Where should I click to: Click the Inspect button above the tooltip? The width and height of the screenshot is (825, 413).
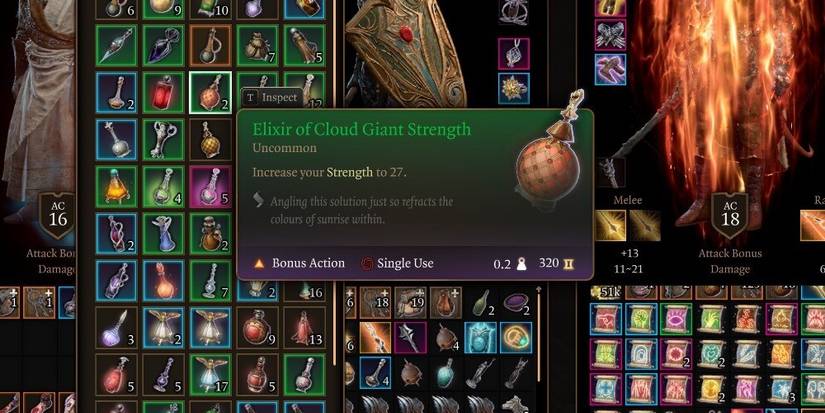click(271, 97)
